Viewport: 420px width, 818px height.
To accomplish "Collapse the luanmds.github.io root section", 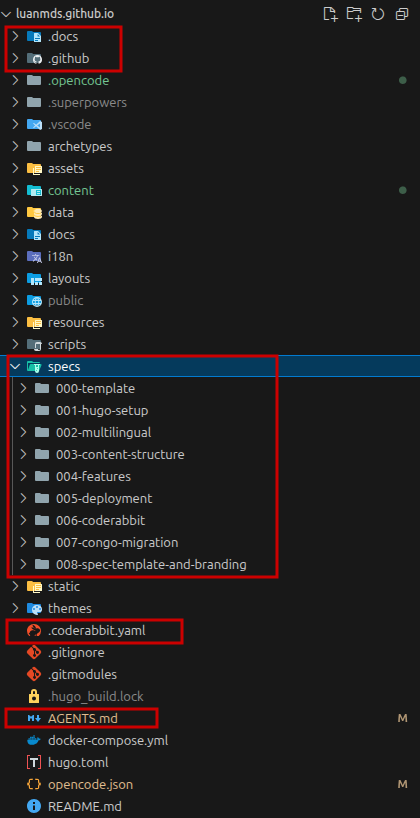I will [6, 14].
